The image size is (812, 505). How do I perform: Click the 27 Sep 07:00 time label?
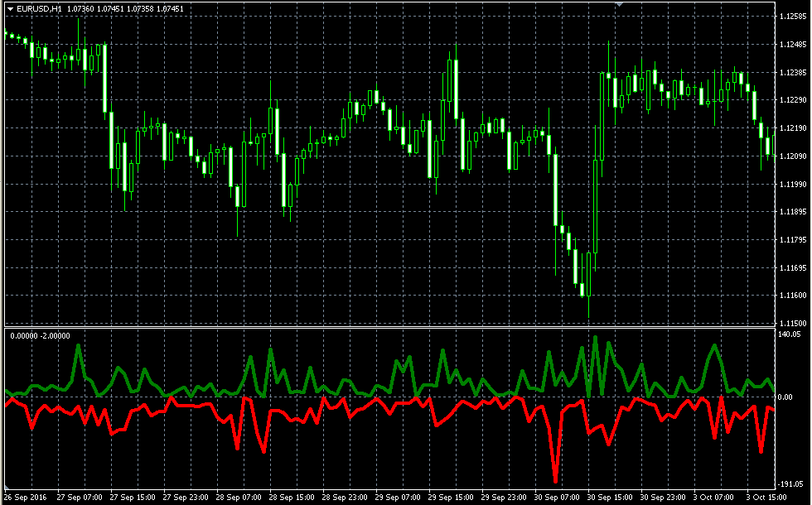point(80,498)
